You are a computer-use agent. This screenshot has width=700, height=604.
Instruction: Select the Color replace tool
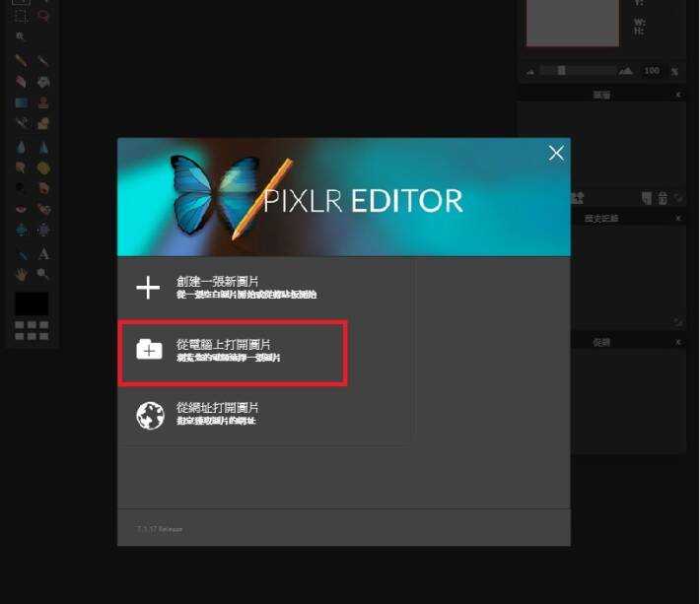pos(21,123)
